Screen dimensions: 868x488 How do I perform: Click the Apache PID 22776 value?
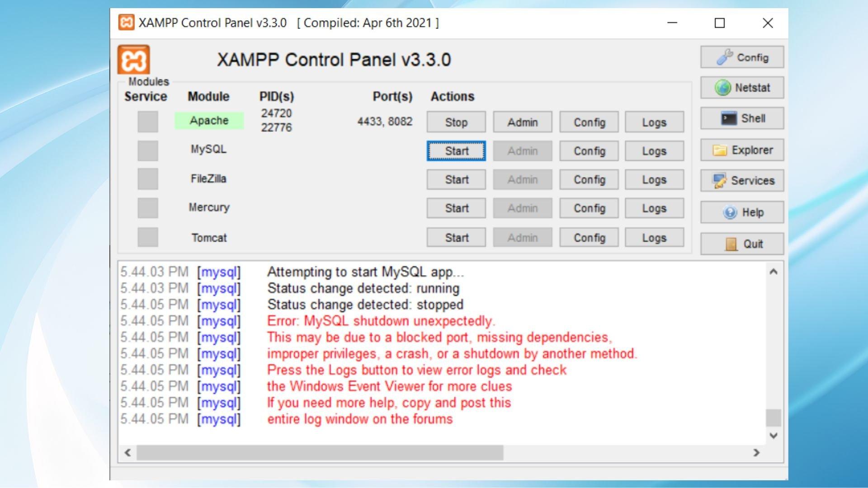coord(276,127)
